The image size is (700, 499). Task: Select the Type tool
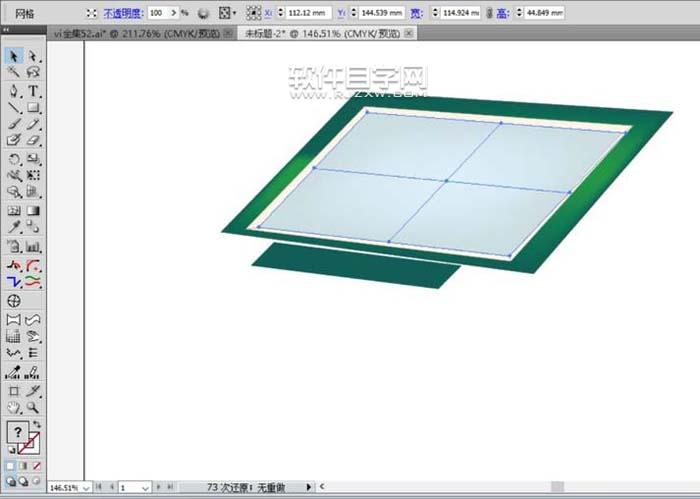pos(33,90)
